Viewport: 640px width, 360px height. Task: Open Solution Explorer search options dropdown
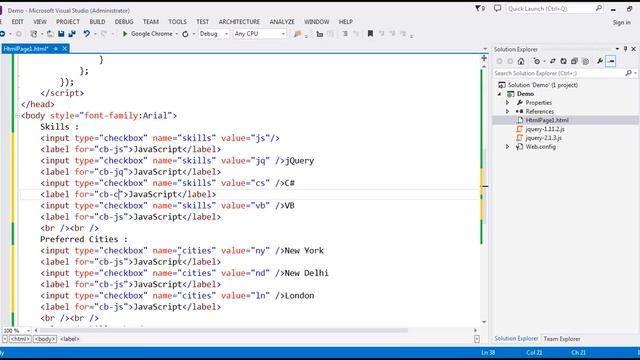(635, 73)
